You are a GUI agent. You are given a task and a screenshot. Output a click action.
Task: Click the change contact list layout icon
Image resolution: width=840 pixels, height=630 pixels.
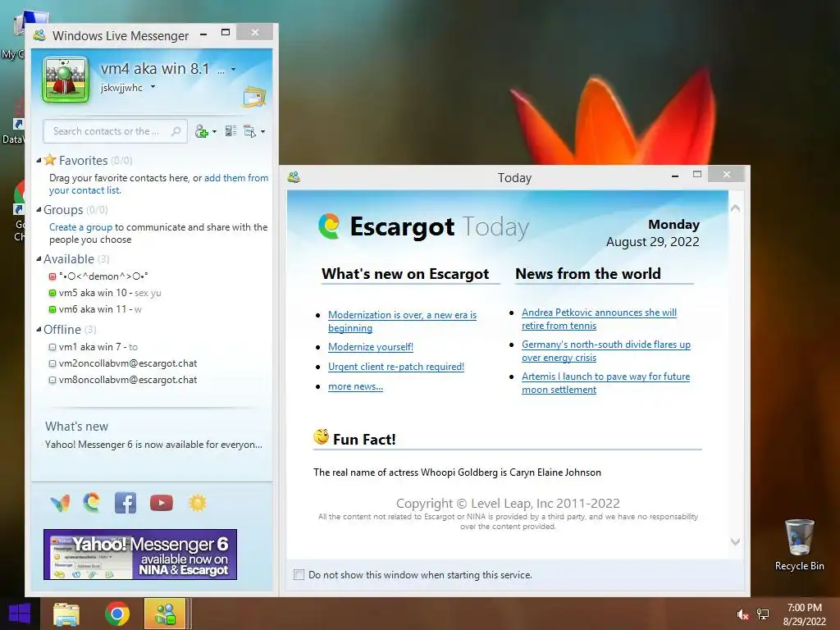point(231,130)
